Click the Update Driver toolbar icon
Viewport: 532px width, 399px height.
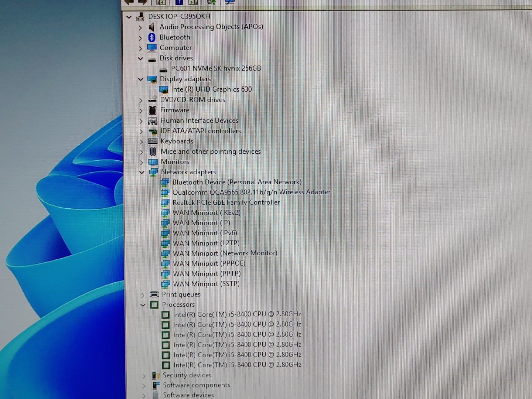(x=229, y=2)
